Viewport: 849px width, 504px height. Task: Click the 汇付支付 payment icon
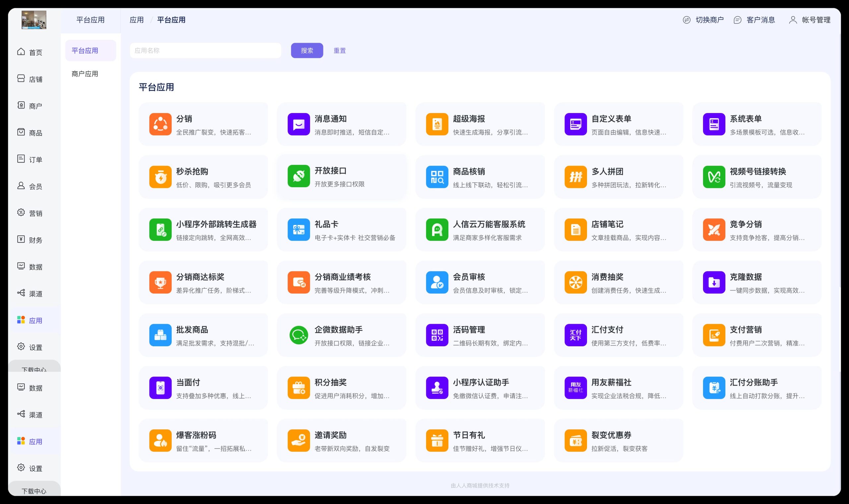[575, 335]
